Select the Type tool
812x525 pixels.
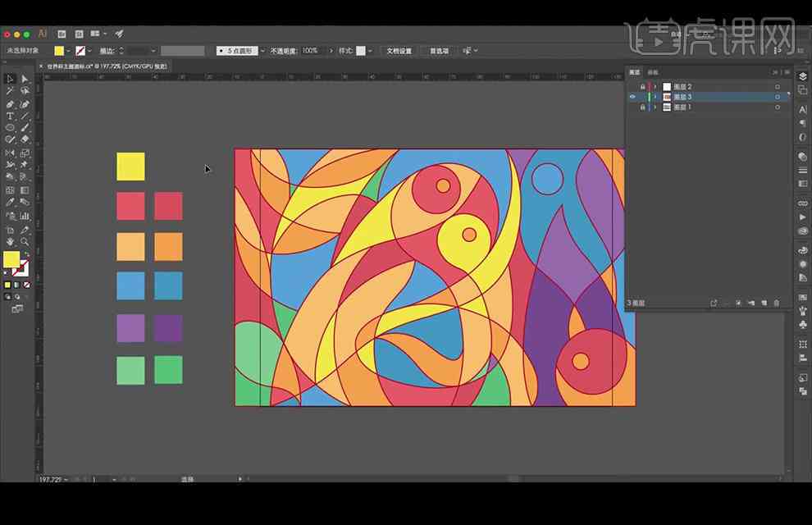(10, 116)
